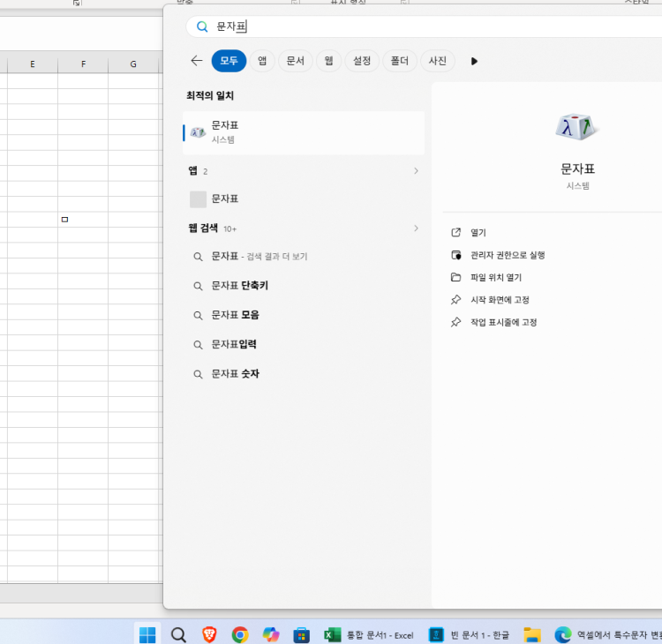Show more filter tabs with arrow
This screenshot has width=662, height=644.
click(474, 61)
